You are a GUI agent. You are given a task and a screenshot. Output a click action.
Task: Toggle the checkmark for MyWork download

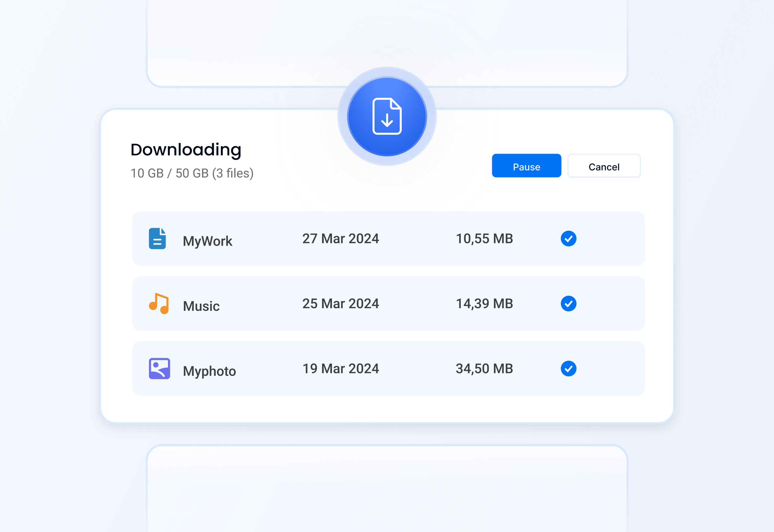pyautogui.click(x=568, y=239)
